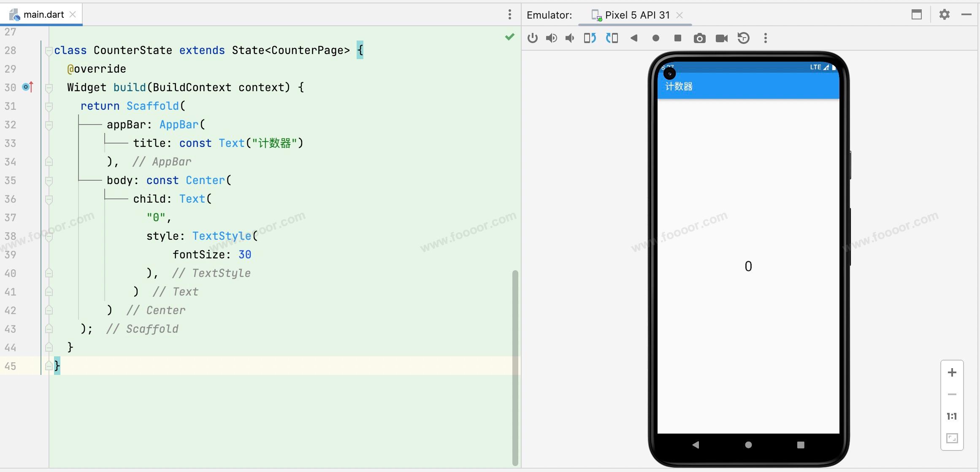Rotate the emulator left
This screenshot has height=472, width=980.
pos(590,38)
